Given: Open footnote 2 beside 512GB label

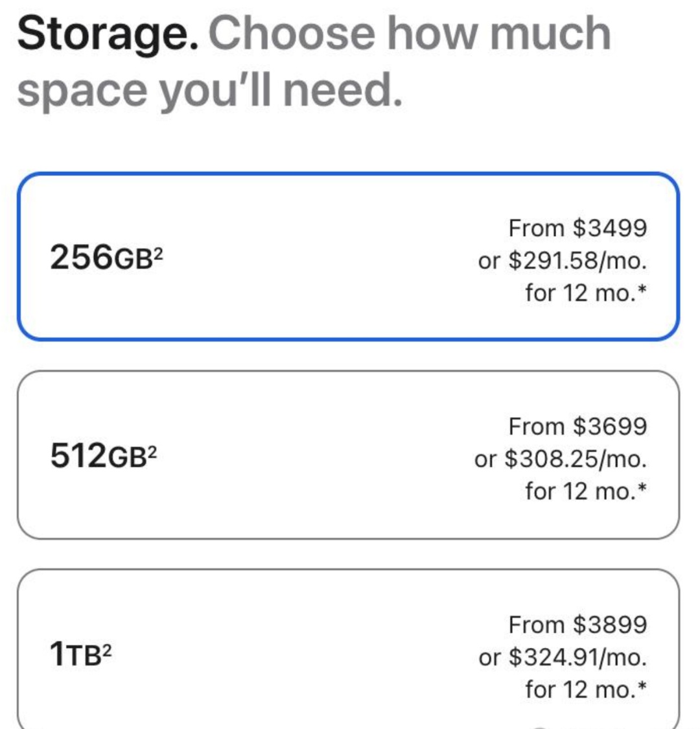Looking at the screenshot, I should (152, 452).
